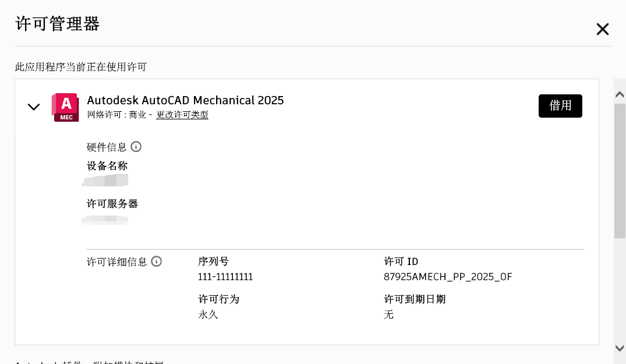Click the scrollbar down arrow
This screenshot has width=626, height=364.
click(620, 348)
